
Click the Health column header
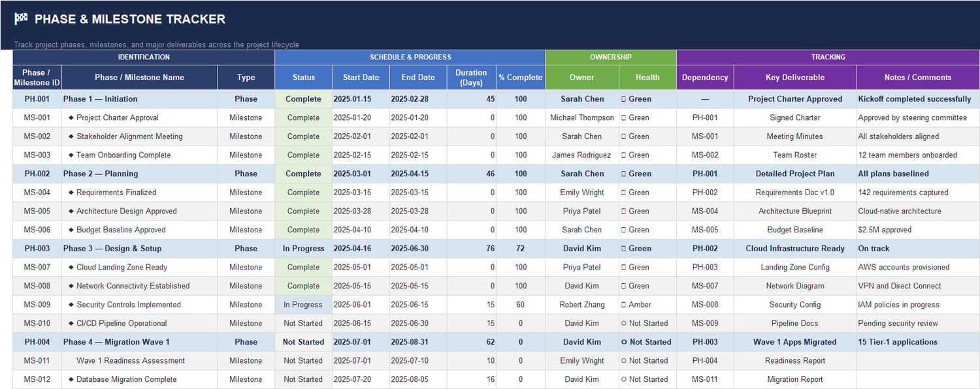pos(647,77)
